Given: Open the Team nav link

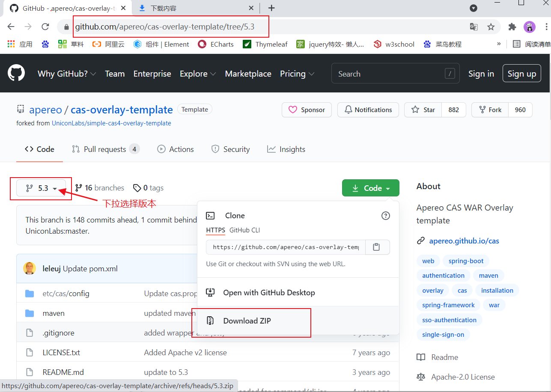Looking at the screenshot, I should tap(115, 74).
